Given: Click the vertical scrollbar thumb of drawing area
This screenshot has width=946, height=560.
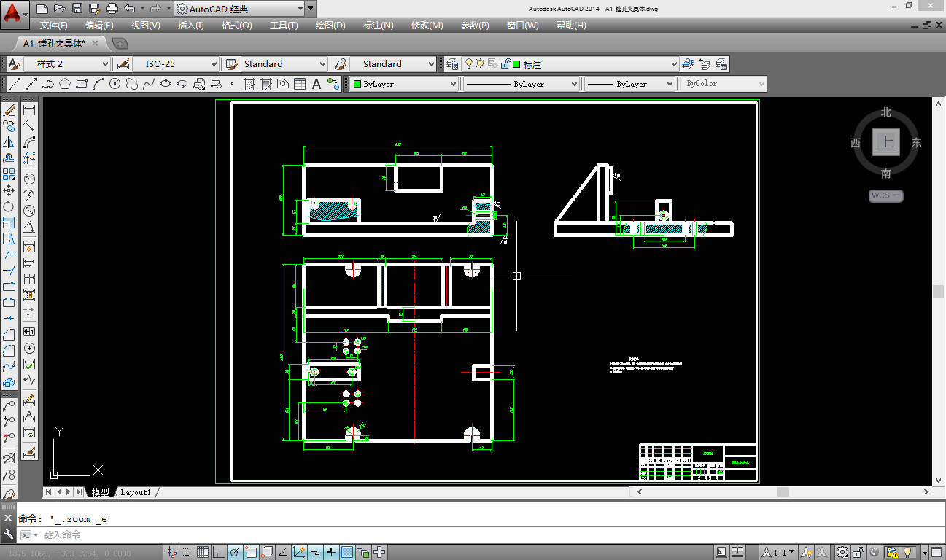Looking at the screenshot, I should pos(938,291).
